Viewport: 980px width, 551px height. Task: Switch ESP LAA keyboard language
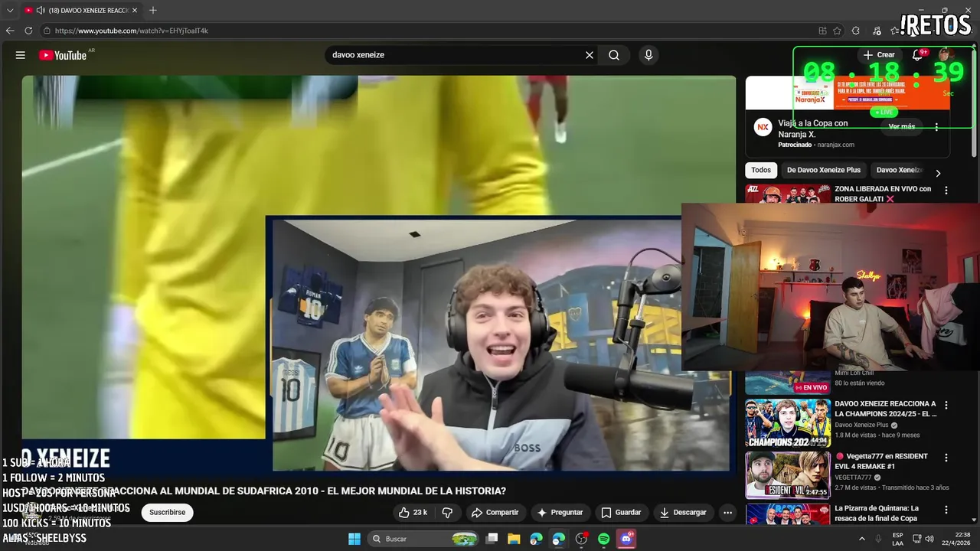point(897,539)
